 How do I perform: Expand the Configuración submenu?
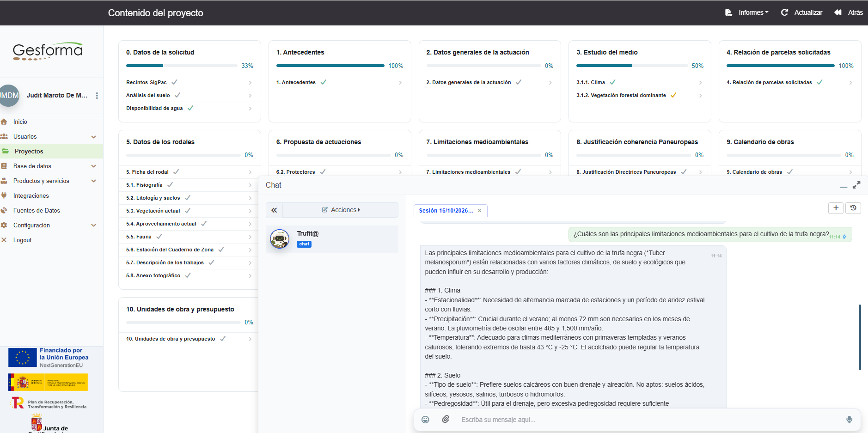94,226
